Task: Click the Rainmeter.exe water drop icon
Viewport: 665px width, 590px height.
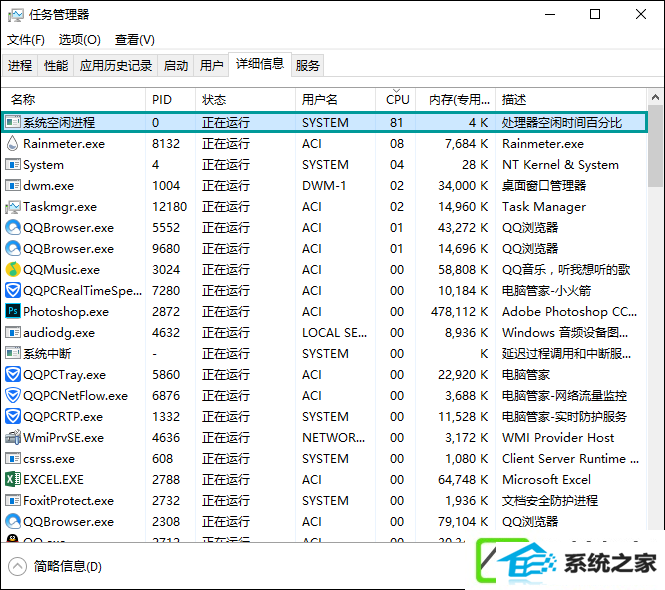Action: [13, 143]
